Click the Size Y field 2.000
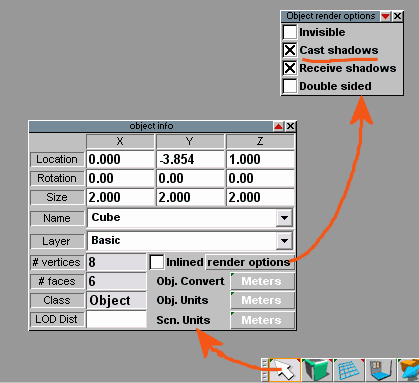Image resolution: width=419 pixels, height=383 pixels. pyautogui.click(x=190, y=197)
